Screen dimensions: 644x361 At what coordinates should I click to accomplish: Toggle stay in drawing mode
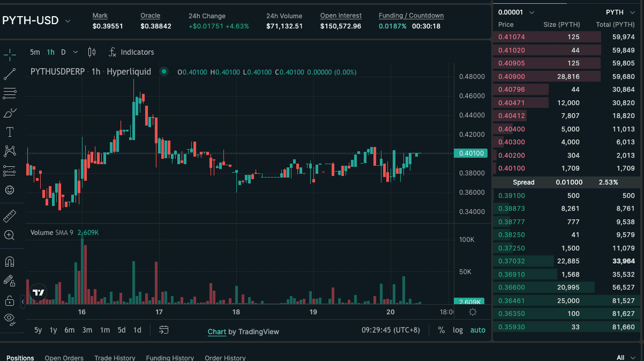pyautogui.click(x=10, y=280)
